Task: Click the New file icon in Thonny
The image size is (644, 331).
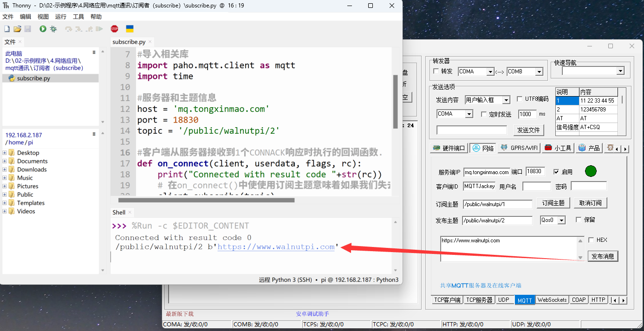Action: coord(7,29)
